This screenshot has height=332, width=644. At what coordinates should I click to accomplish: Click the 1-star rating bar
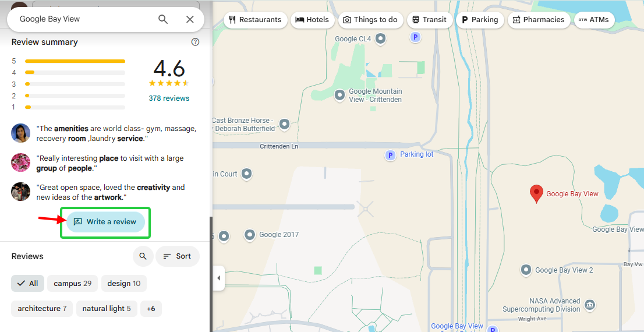pyautogui.click(x=75, y=107)
